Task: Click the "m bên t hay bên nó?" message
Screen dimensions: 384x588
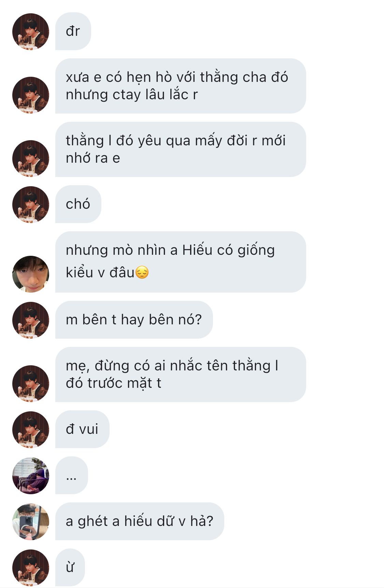Action: [x=134, y=320]
